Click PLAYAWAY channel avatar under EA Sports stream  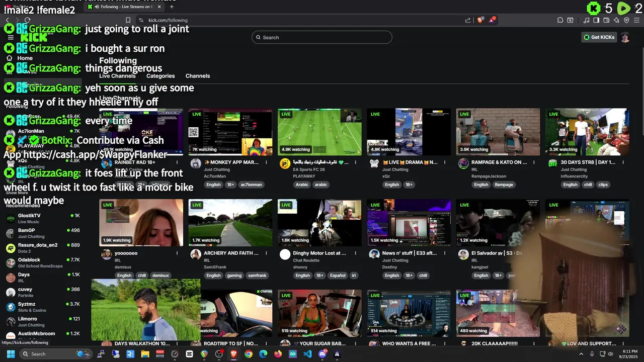pyautogui.click(x=285, y=163)
